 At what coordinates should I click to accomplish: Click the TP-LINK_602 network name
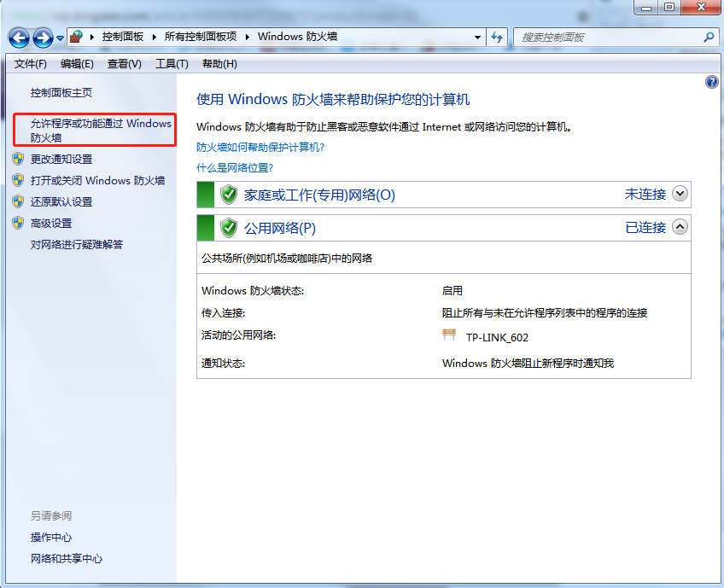[x=497, y=337]
